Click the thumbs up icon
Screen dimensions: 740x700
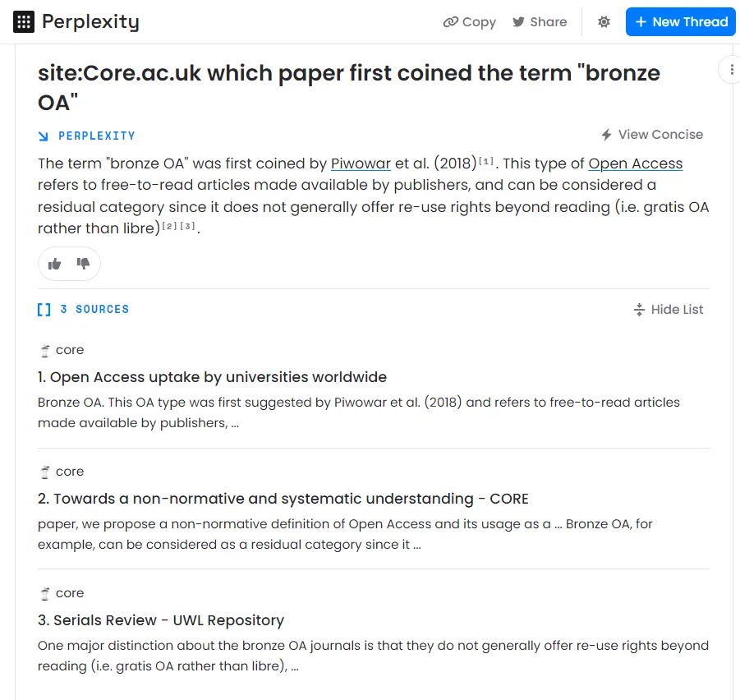point(55,264)
